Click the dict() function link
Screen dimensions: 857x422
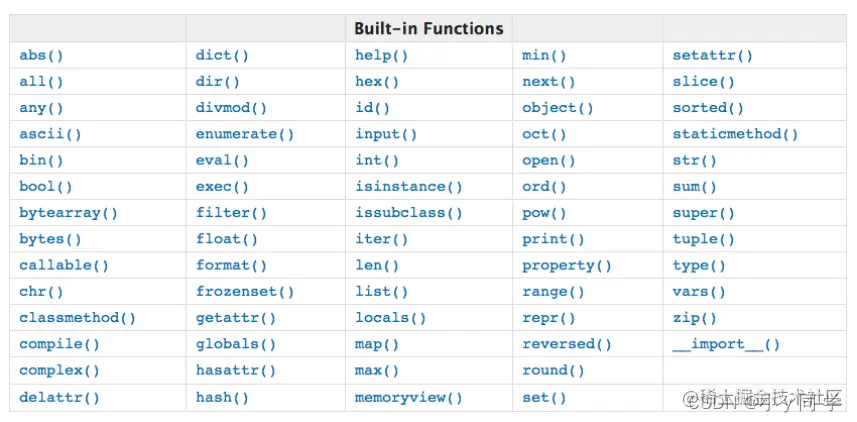tap(222, 56)
